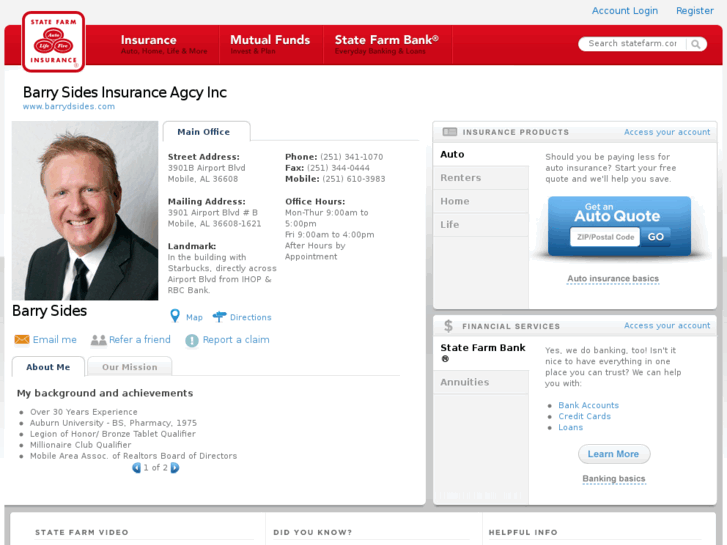This screenshot has width=727, height=545.
Task: Click the mobile number (251) 610-3983
Action: pyautogui.click(x=354, y=179)
